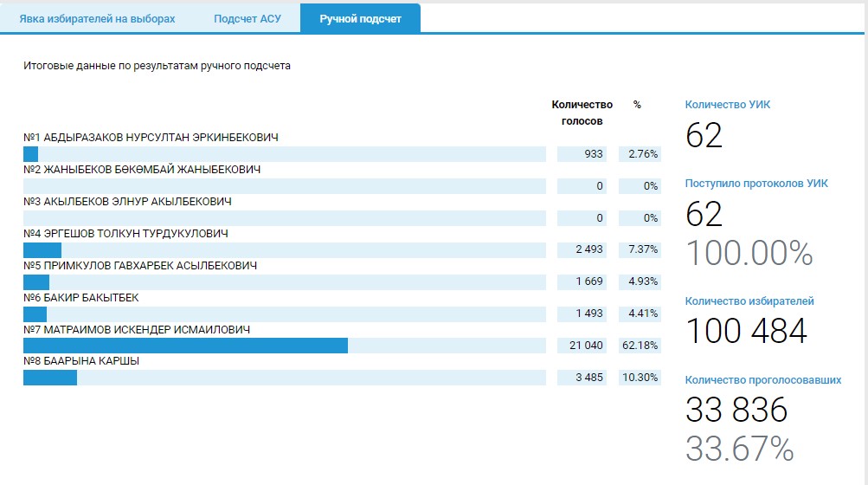The width and height of the screenshot is (868, 485).
Task: Click the Поступило протоколов УИК heading
Action: click(x=756, y=184)
